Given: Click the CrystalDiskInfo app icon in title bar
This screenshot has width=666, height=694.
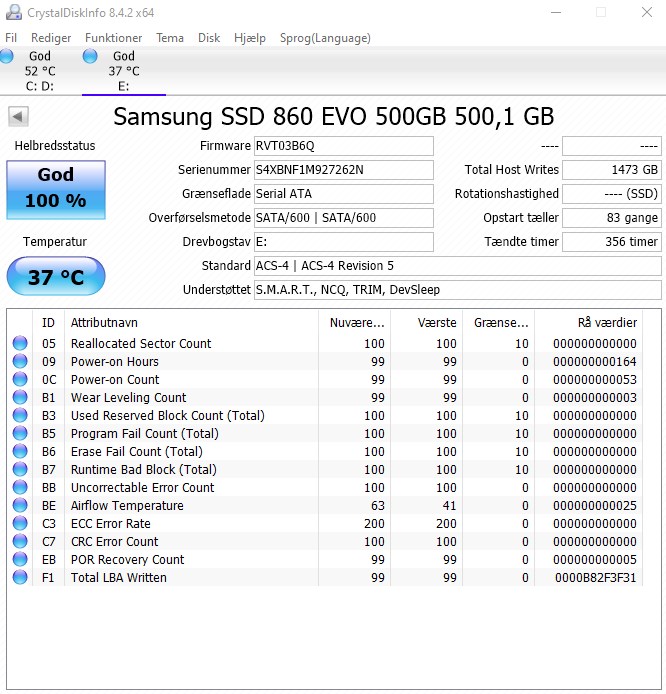Looking at the screenshot, I should (x=13, y=12).
